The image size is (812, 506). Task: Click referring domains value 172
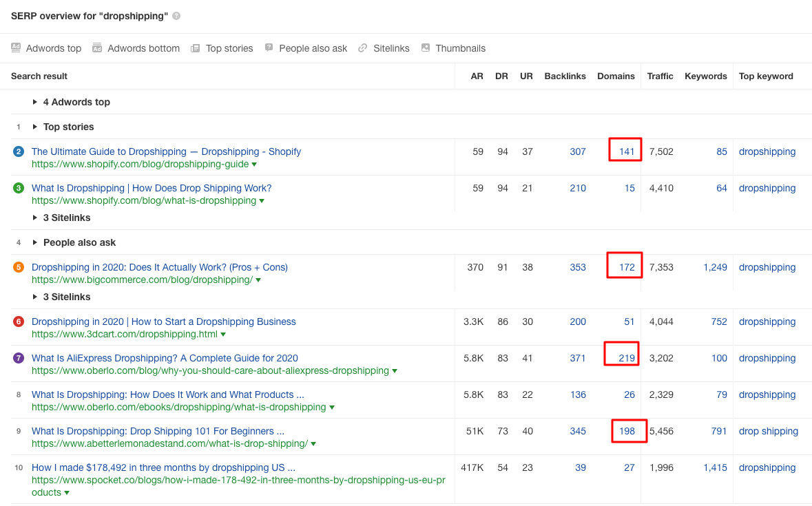coord(627,267)
